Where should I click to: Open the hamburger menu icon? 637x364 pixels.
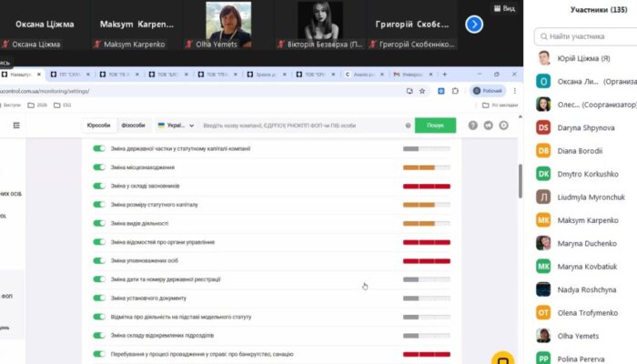[x=16, y=126]
